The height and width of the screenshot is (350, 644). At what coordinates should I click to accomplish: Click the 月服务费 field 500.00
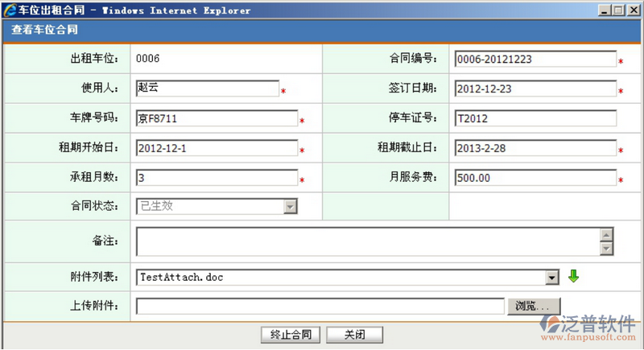tap(535, 178)
